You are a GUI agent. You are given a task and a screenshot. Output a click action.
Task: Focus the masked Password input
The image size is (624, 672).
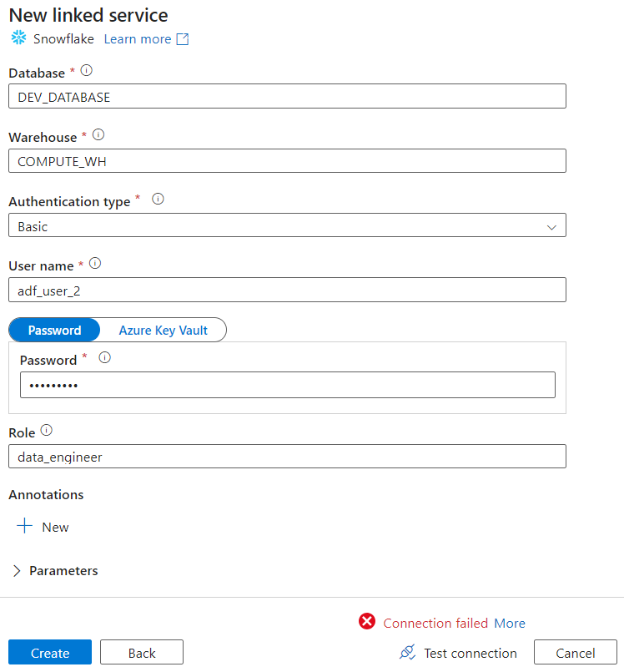[x=288, y=385]
